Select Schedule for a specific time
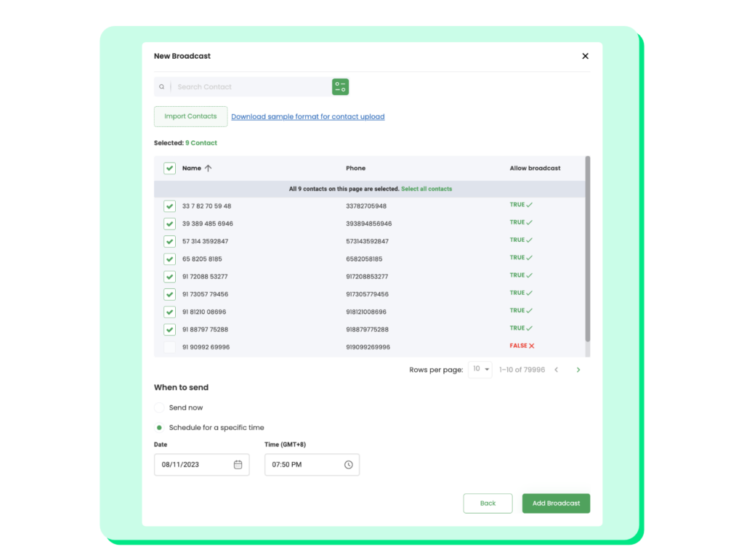 [160, 428]
